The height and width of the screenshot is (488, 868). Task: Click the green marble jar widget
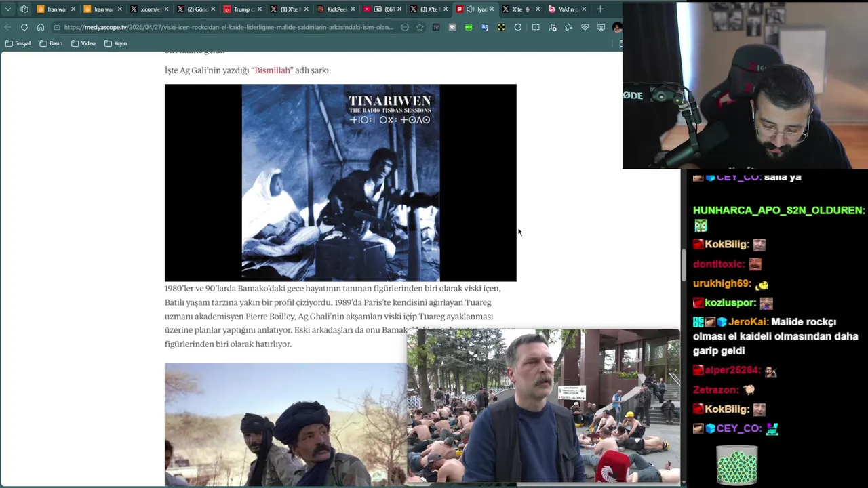(x=737, y=465)
